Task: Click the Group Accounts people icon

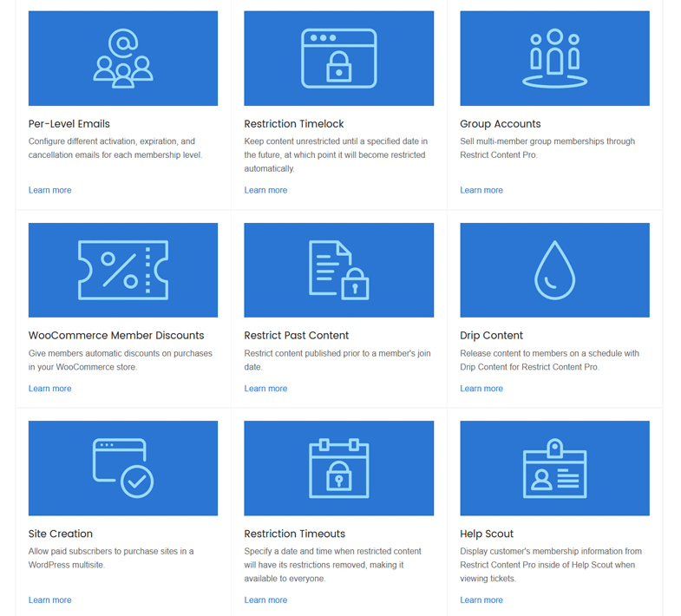Action: coord(554,58)
